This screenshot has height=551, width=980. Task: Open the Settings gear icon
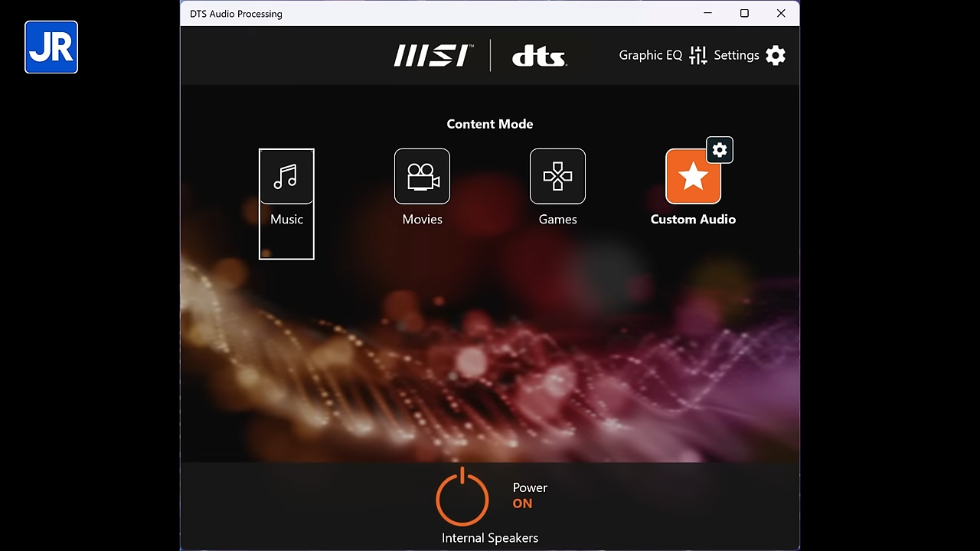pyautogui.click(x=775, y=55)
